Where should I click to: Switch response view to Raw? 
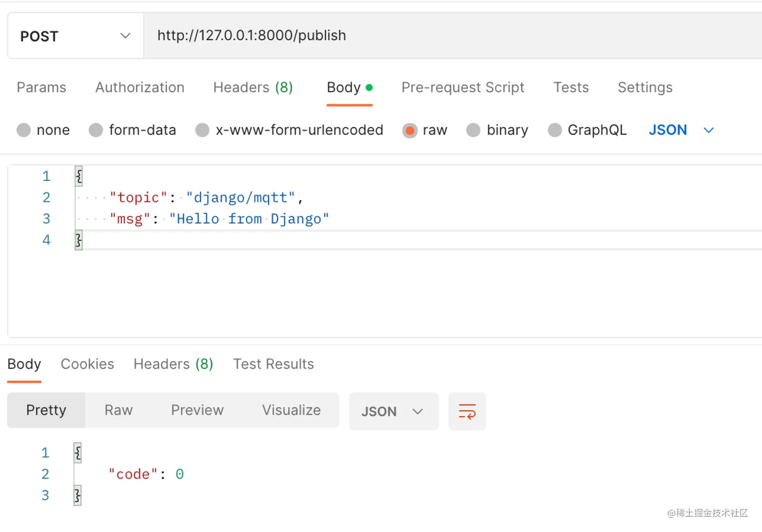[x=118, y=410]
